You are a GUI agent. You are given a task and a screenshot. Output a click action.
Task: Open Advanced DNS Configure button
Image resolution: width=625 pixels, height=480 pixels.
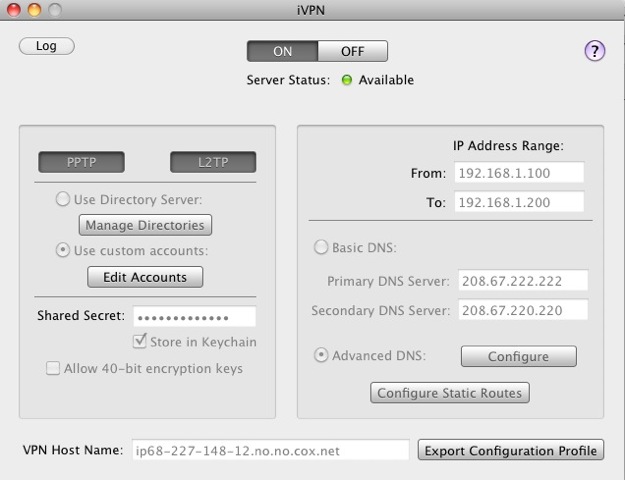[519, 356]
